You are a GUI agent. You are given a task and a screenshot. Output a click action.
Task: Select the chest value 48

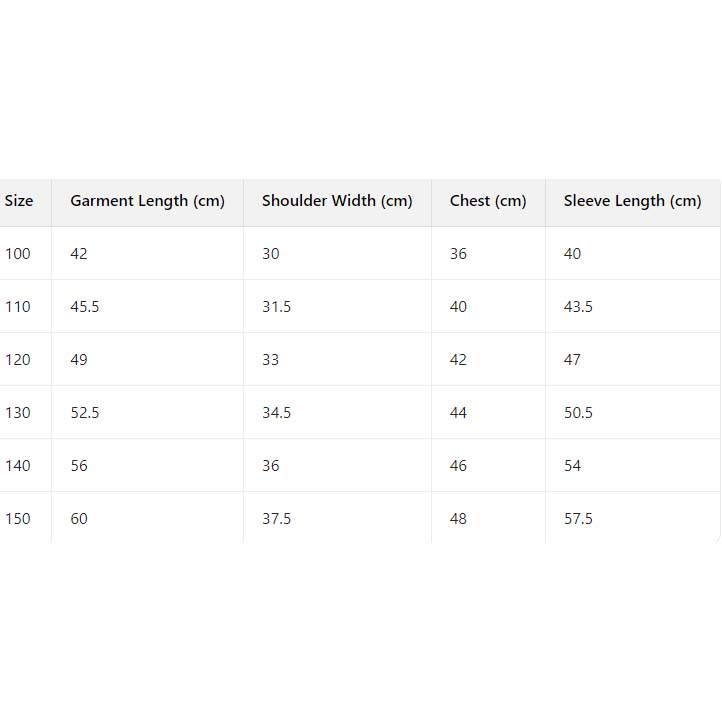458,519
